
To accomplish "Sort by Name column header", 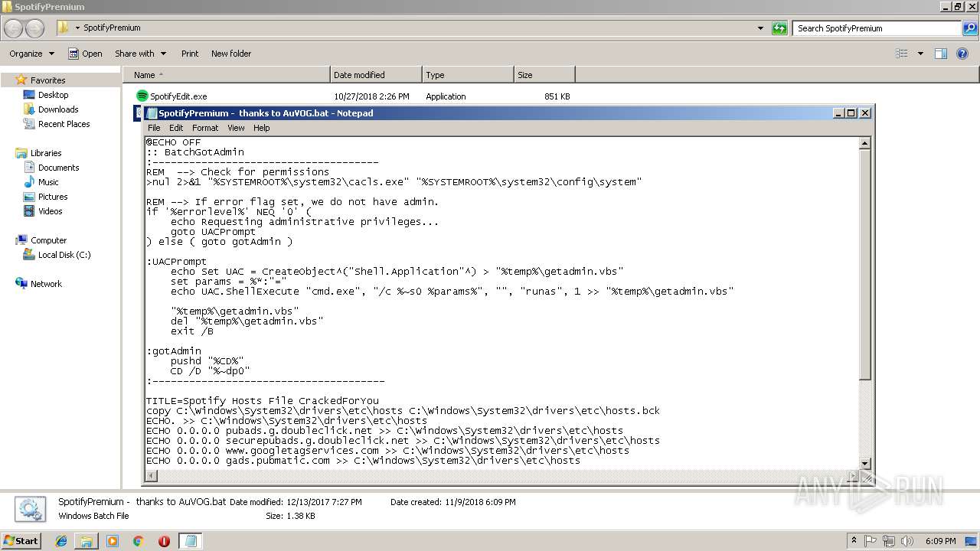I will pyautogui.click(x=227, y=75).
